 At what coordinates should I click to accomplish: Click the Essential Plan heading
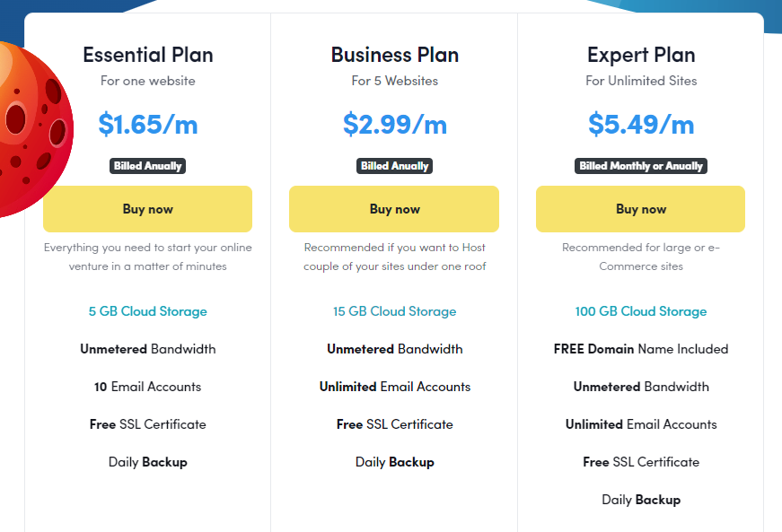coord(147,55)
